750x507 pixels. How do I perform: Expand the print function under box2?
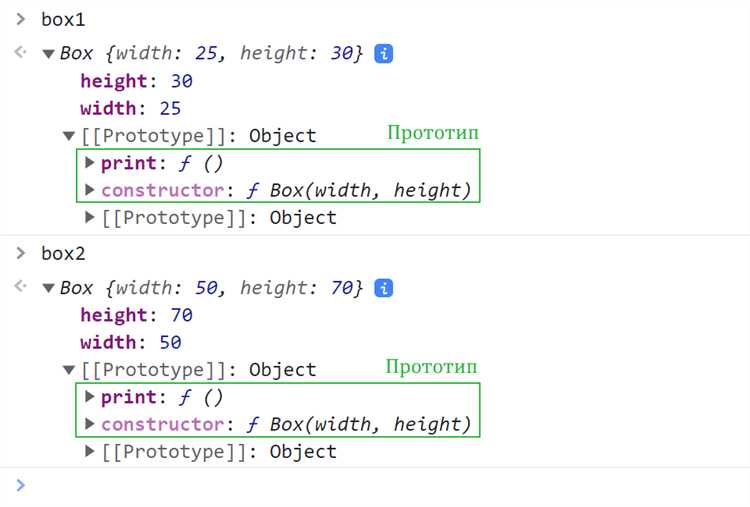pos(89,397)
